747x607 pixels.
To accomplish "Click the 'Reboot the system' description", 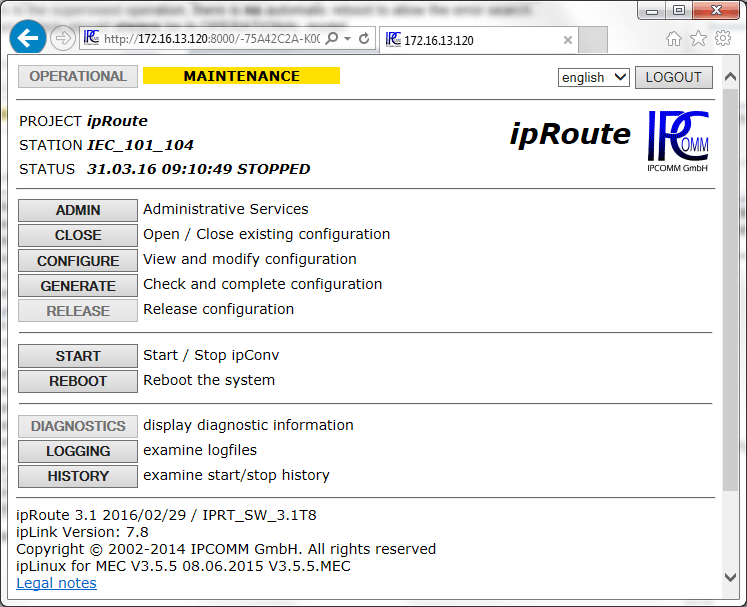I will pos(209,380).
